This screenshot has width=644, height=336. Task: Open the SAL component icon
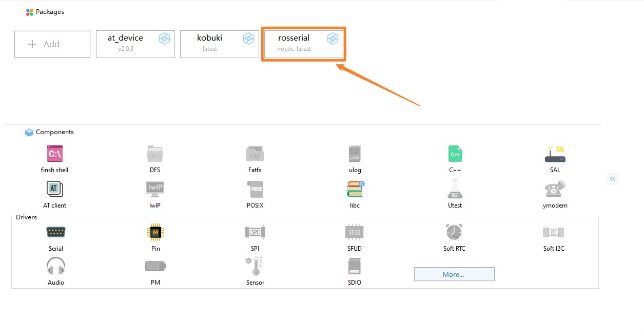click(x=555, y=154)
